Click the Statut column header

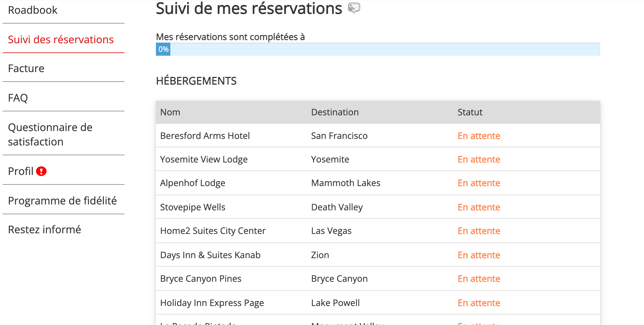point(470,112)
